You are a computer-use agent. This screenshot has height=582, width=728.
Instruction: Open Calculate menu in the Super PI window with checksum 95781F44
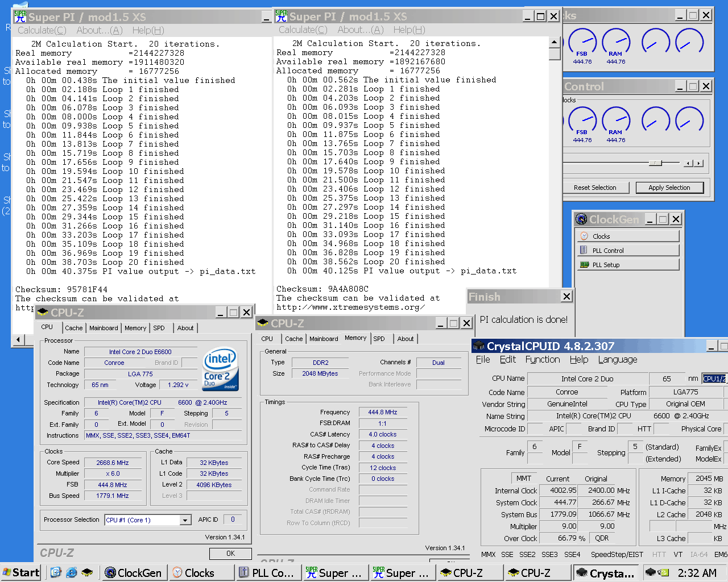click(42, 30)
